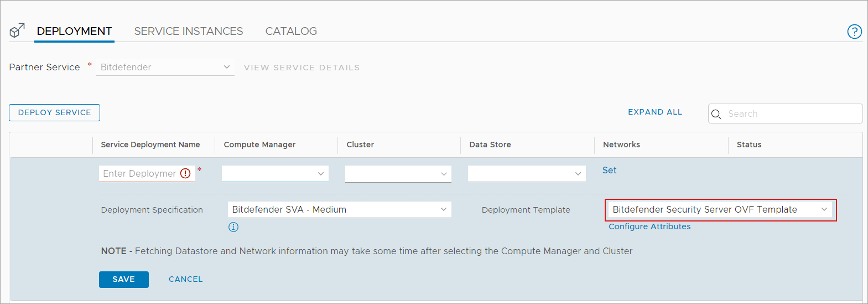Expand the Deployment Template dropdown
Viewport: 868px width, 304px height.
720,209
